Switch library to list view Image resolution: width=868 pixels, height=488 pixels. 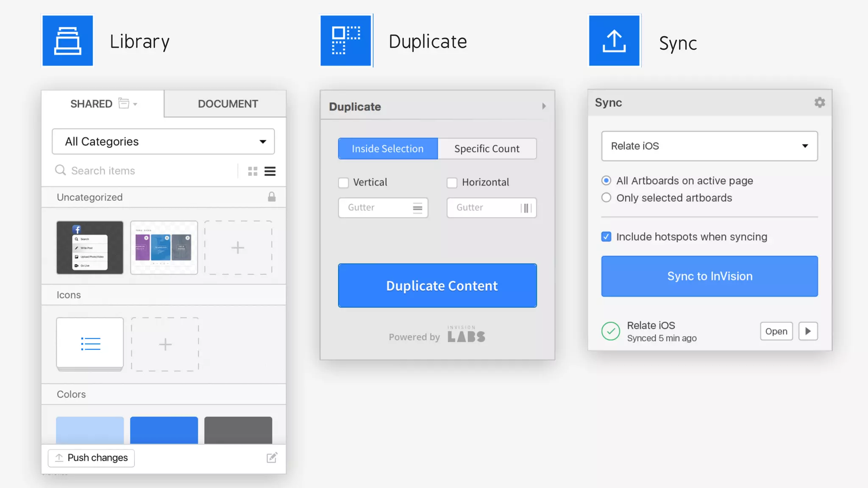point(270,171)
